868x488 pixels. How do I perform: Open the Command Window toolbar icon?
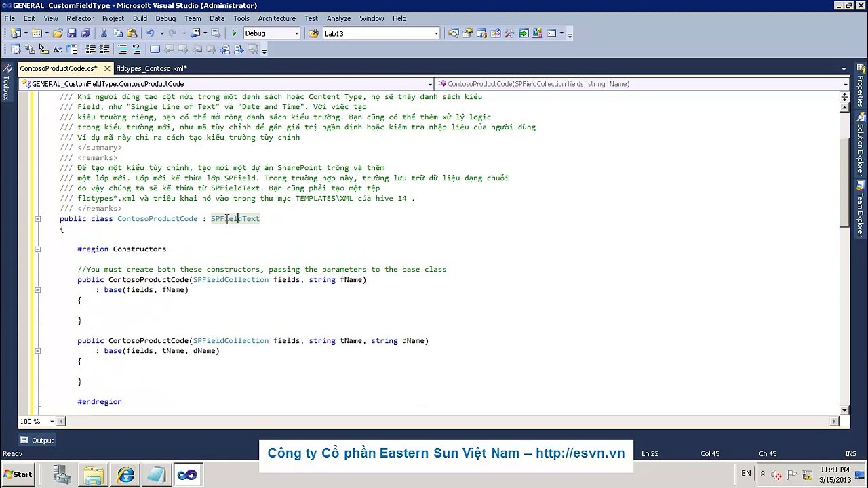pos(551,33)
